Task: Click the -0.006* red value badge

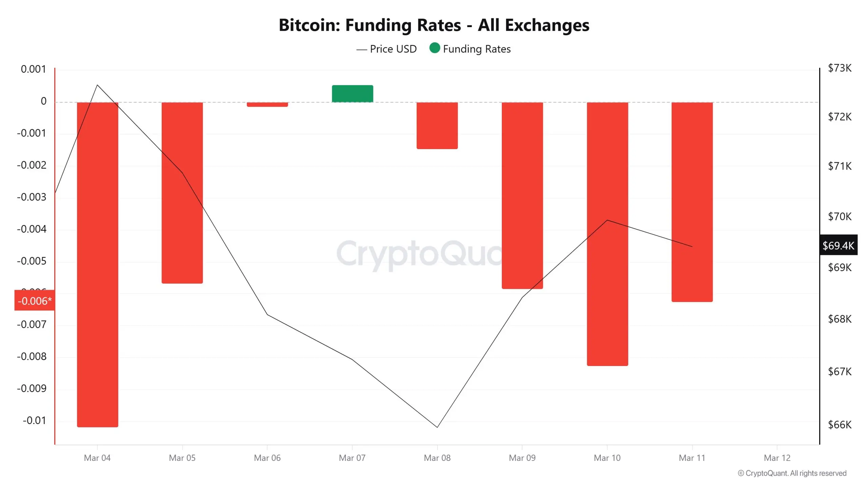Action: coord(34,301)
